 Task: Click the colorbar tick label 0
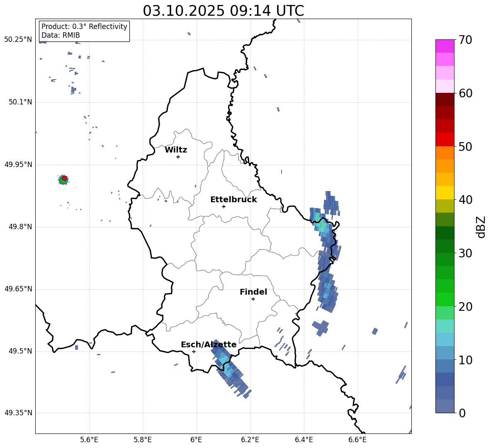(462, 413)
